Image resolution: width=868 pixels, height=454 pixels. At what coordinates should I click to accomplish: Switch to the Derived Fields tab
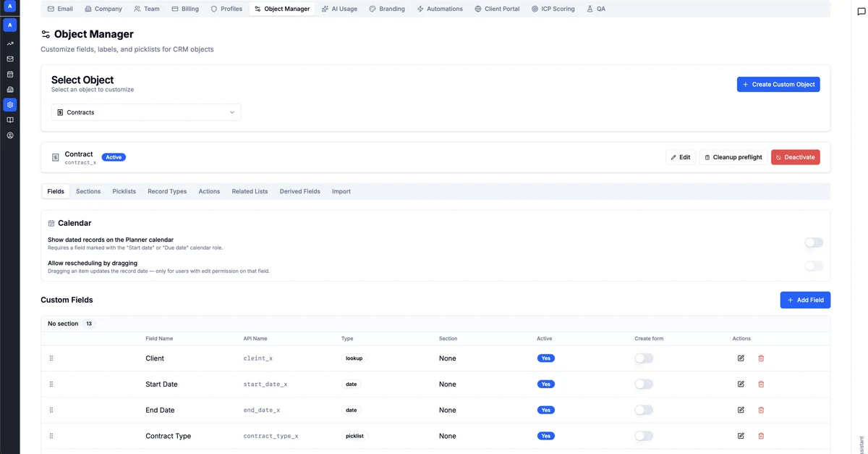(x=300, y=191)
